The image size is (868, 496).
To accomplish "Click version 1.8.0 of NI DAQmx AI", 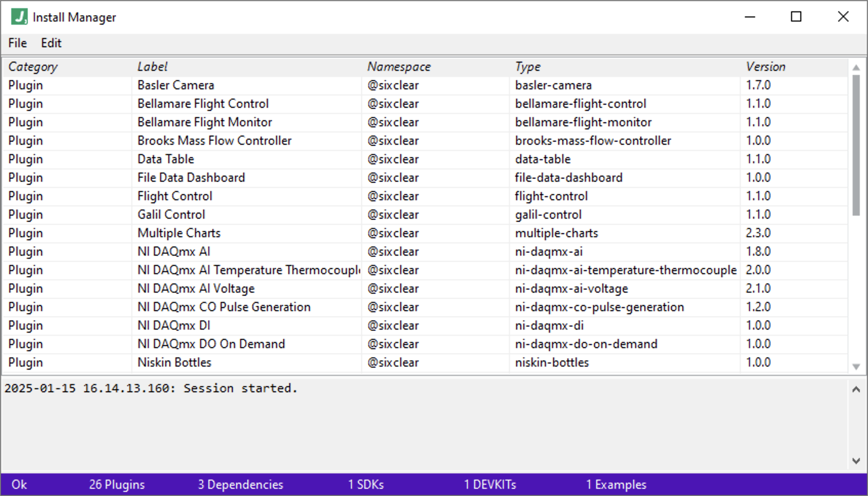I will pos(758,252).
